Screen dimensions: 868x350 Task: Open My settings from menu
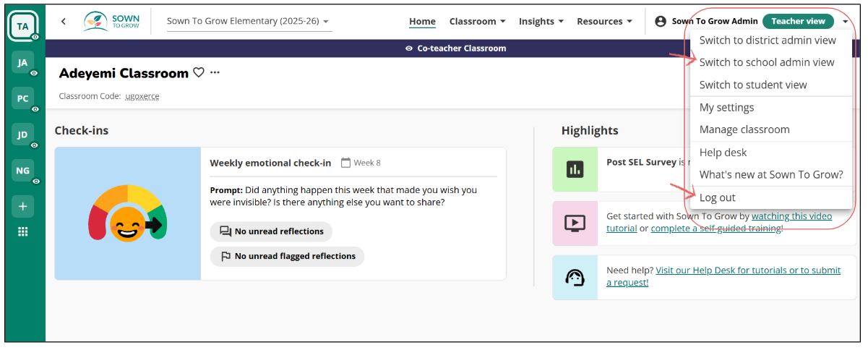click(x=771, y=107)
